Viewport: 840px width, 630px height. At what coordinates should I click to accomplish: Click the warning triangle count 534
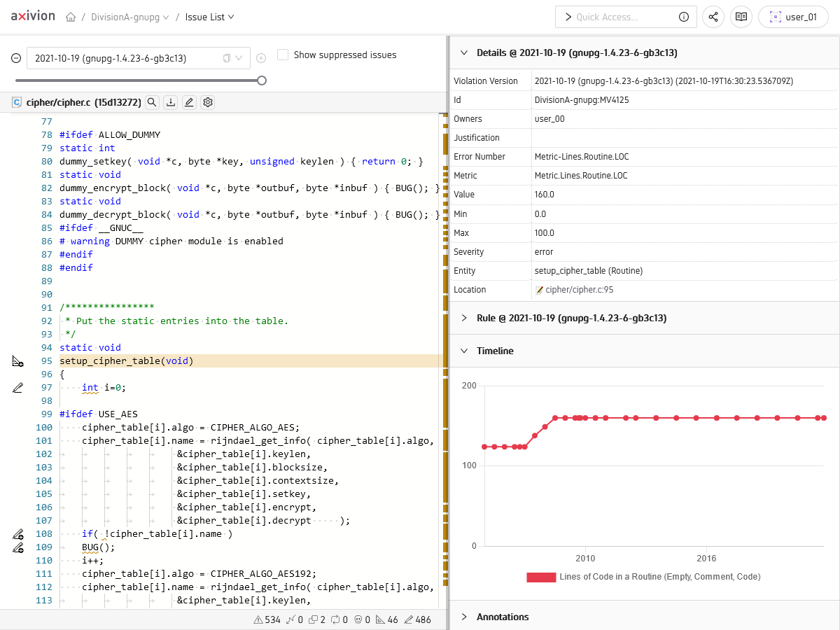[267, 619]
